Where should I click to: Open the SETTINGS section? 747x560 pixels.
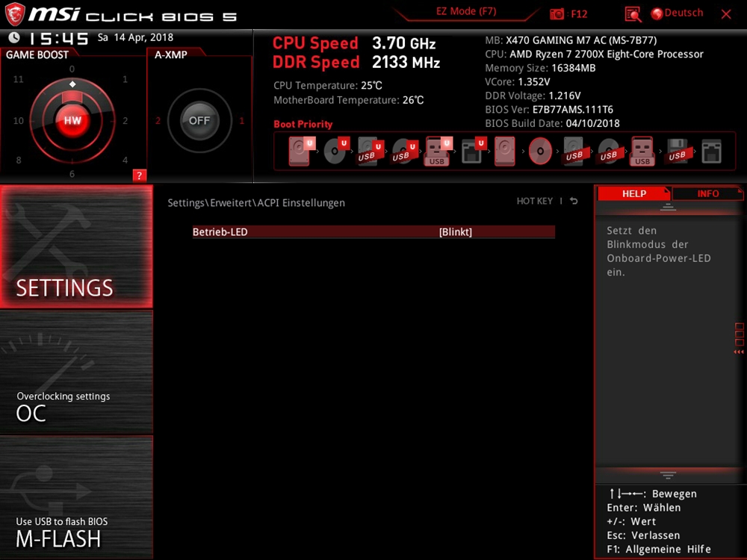point(76,246)
